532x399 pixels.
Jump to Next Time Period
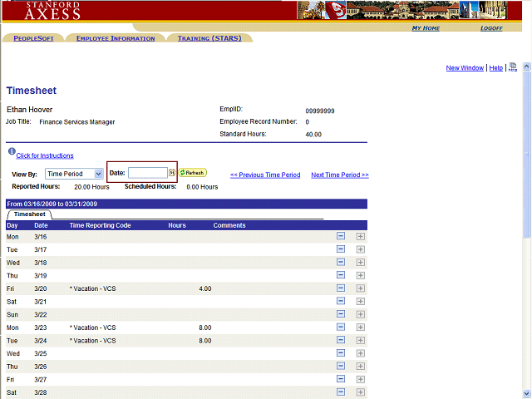coord(339,175)
